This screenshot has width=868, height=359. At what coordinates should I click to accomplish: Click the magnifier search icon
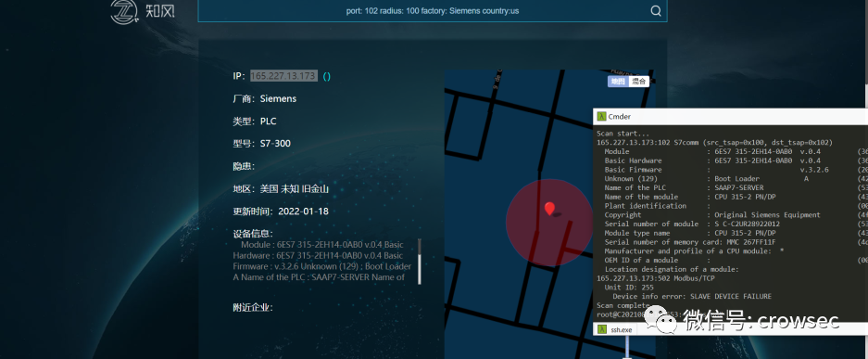(656, 10)
